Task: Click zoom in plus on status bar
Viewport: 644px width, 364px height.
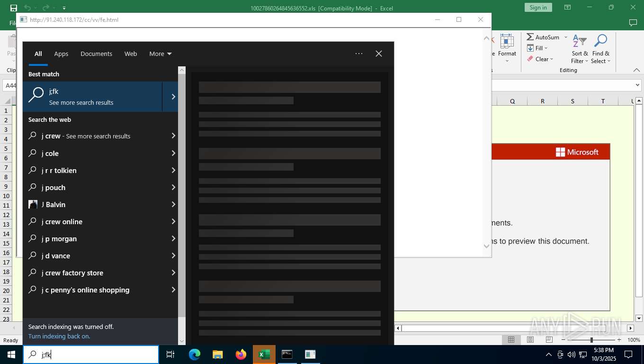Action: click(x=619, y=340)
